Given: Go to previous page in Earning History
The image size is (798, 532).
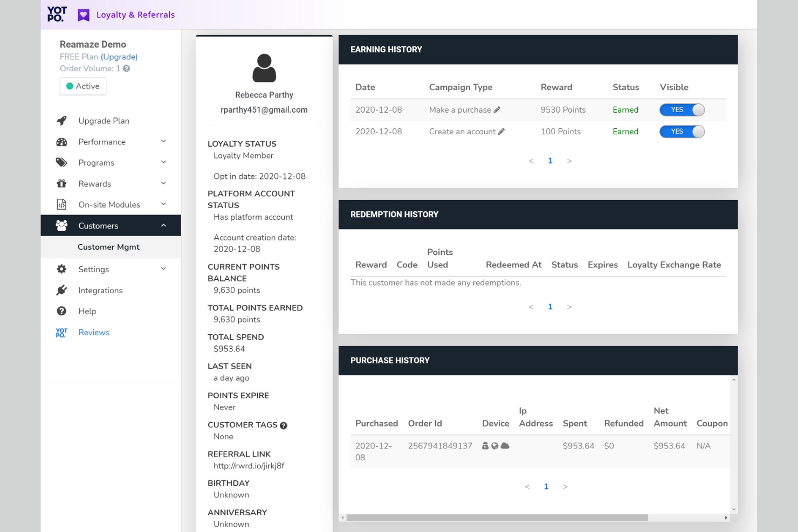Looking at the screenshot, I should 531,161.
